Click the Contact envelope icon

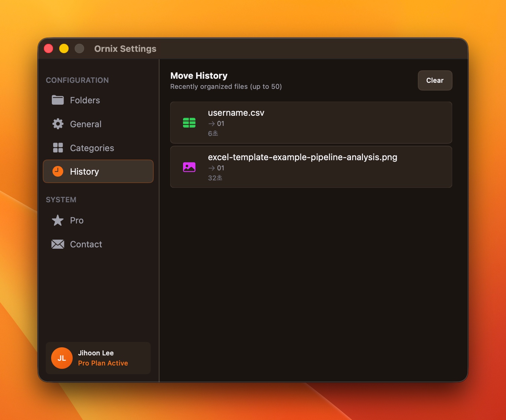point(58,244)
